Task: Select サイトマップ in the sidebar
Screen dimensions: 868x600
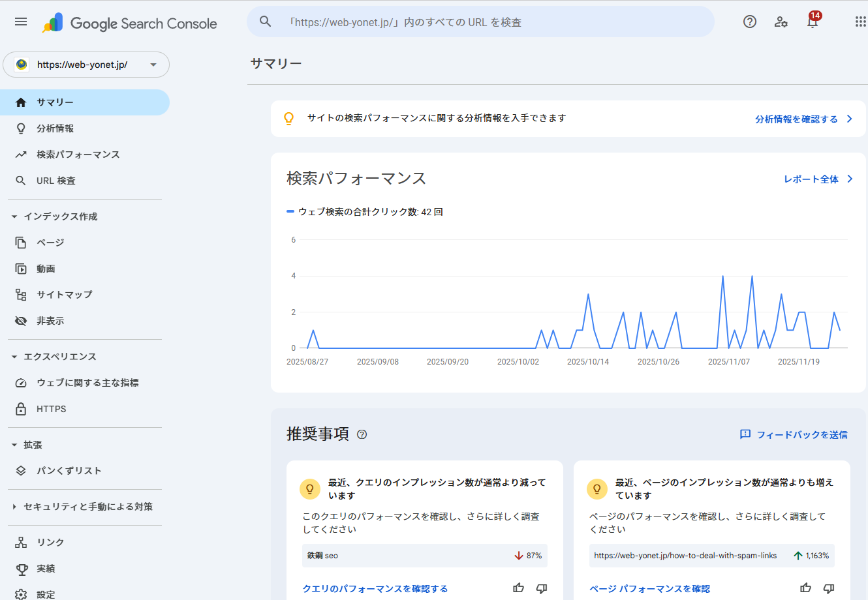Action: pos(64,295)
